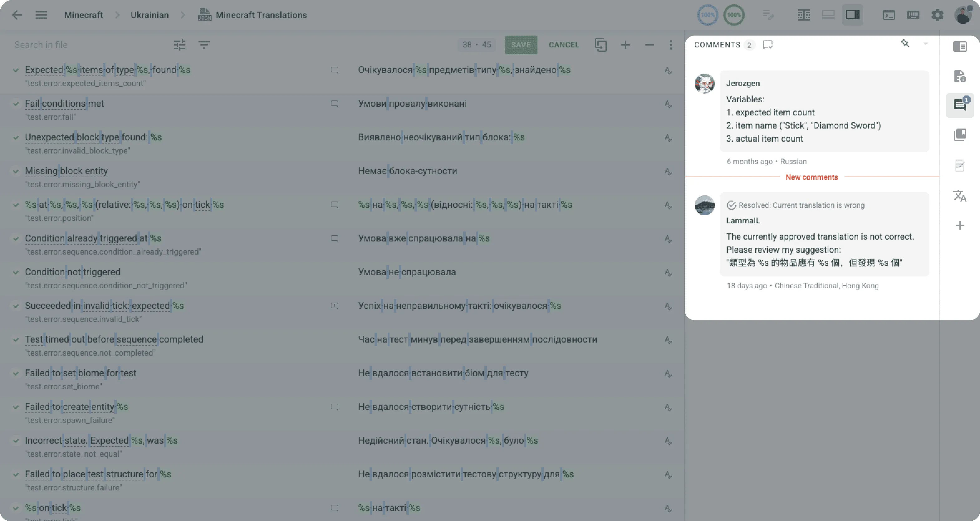Open keyboard shortcuts icon in header
The image size is (980, 521).
[x=913, y=15]
